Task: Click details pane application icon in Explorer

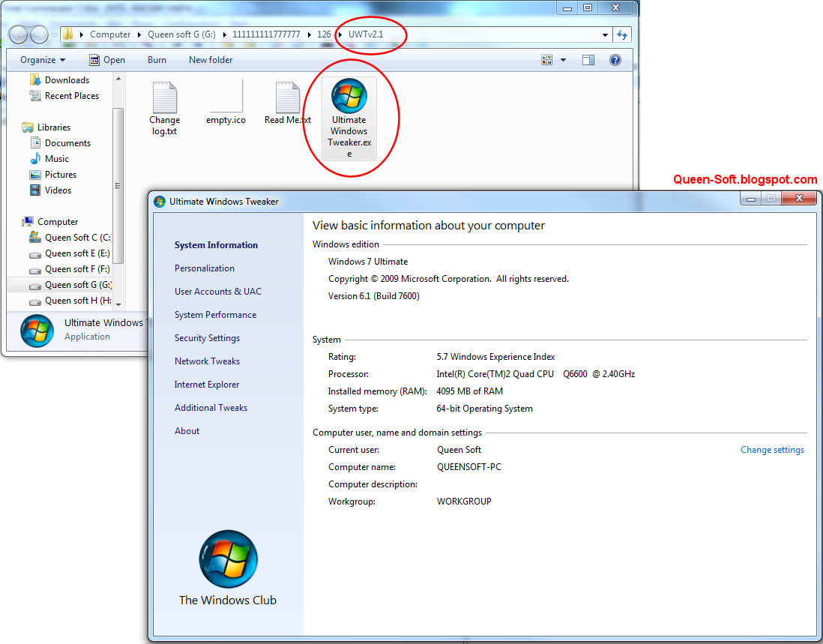Action: (37, 331)
